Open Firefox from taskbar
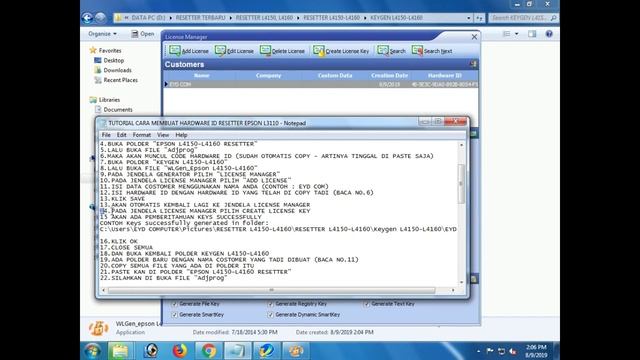This screenshot has height=360, width=640. coord(180,351)
